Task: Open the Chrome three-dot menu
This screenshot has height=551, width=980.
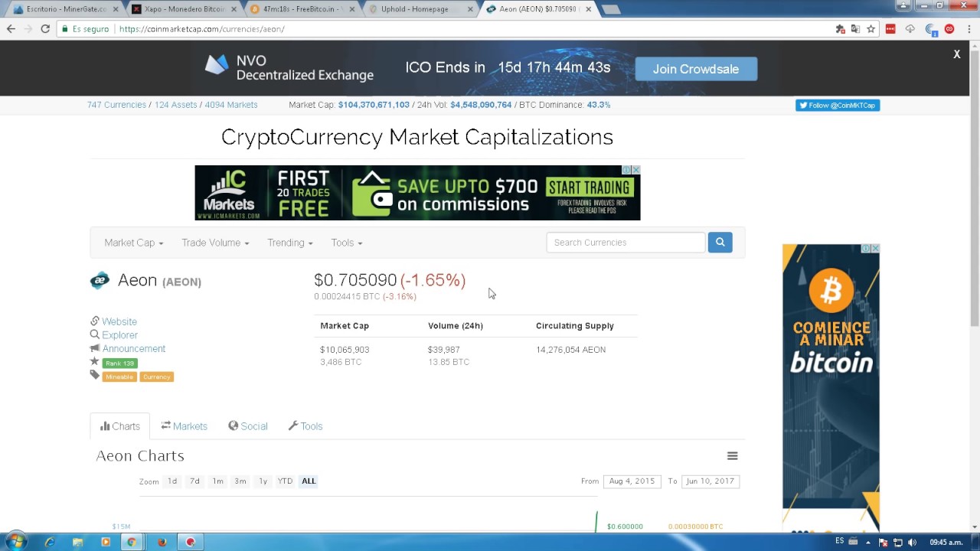Action: [x=968, y=29]
